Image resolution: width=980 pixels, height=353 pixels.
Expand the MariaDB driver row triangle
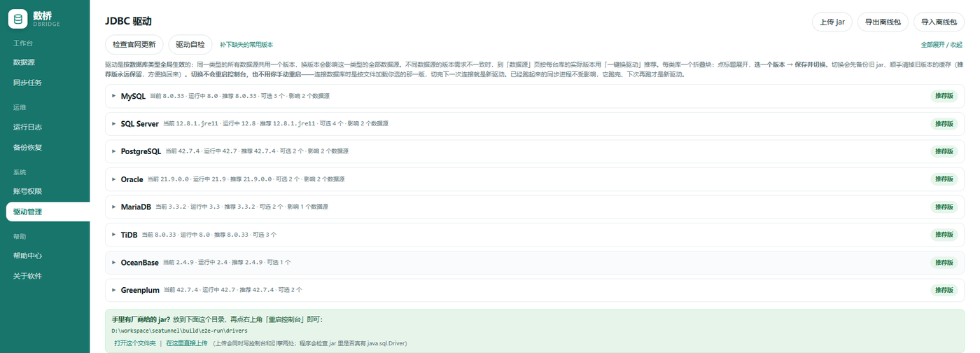(114, 207)
